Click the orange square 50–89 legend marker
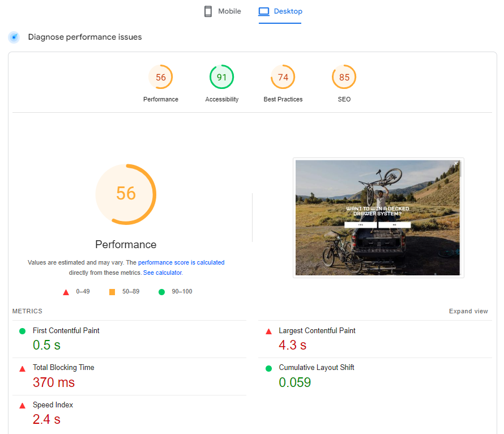This screenshot has height=434, width=504. (112, 292)
